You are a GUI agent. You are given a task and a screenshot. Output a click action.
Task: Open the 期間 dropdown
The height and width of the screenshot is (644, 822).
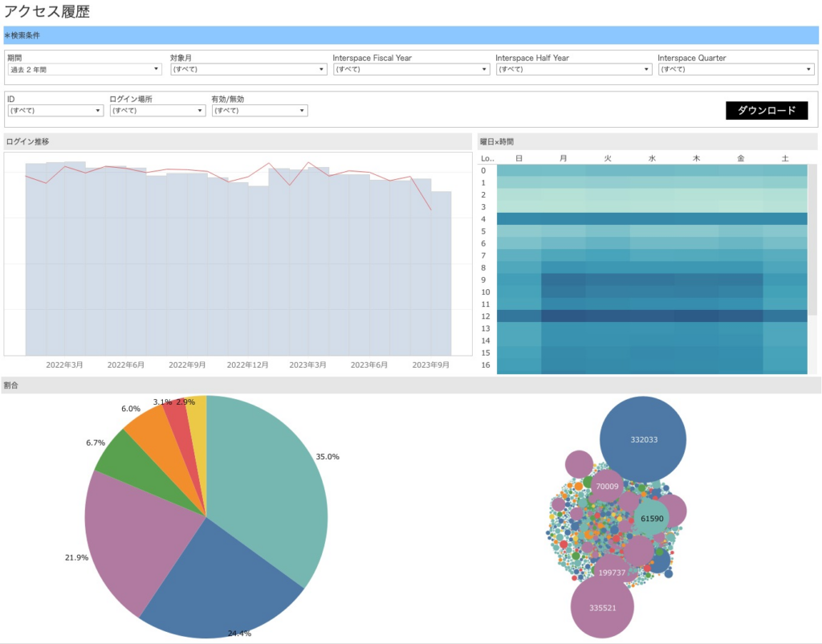[x=84, y=70]
